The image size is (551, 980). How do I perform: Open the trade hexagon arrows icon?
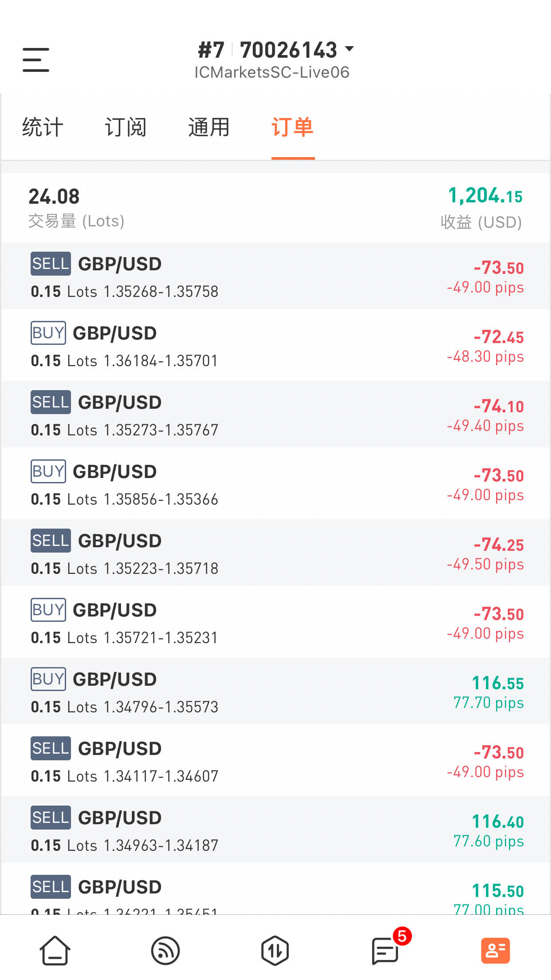(x=275, y=950)
